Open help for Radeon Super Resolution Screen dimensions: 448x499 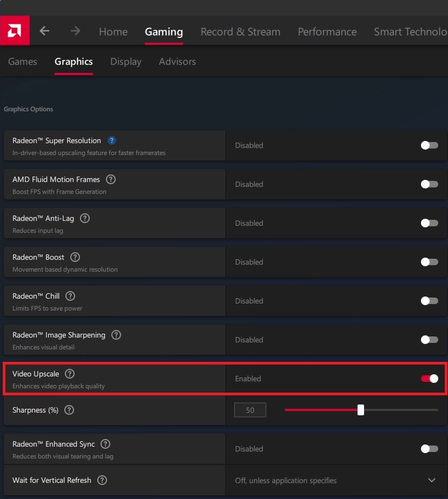click(x=112, y=140)
